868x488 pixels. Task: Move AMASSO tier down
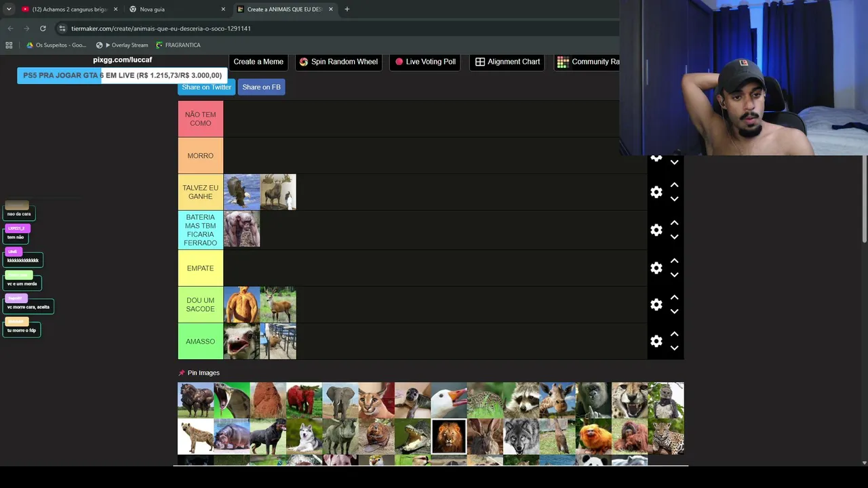674,348
